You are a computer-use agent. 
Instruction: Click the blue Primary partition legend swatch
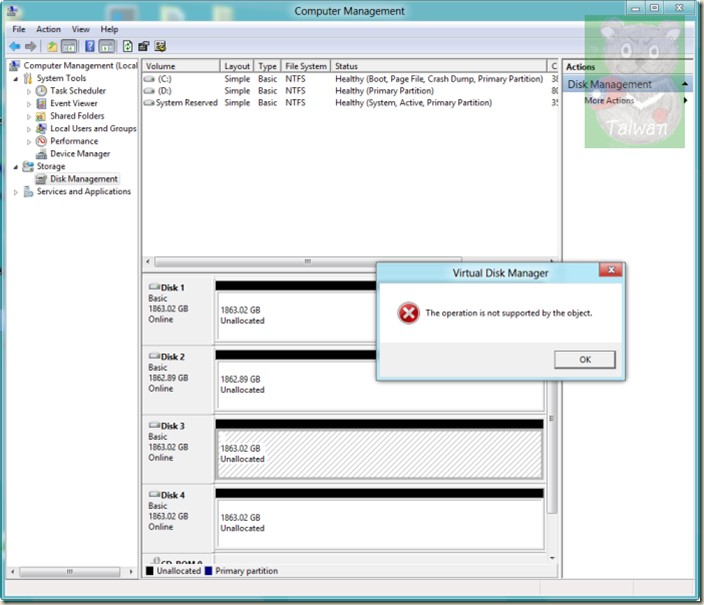(x=208, y=571)
